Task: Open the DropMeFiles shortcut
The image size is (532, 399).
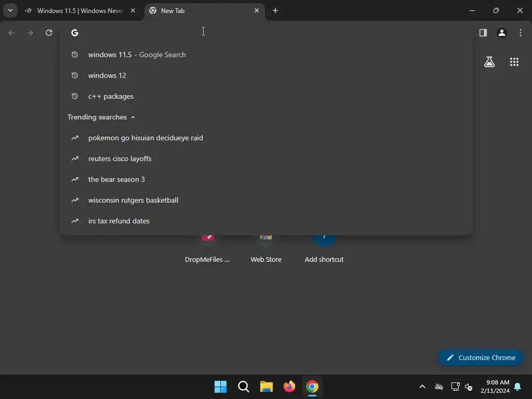Action: coord(207,250)
